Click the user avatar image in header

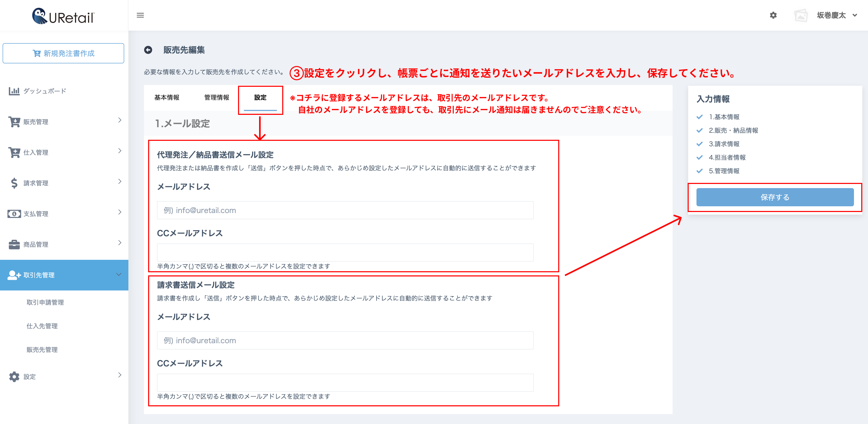801,16
